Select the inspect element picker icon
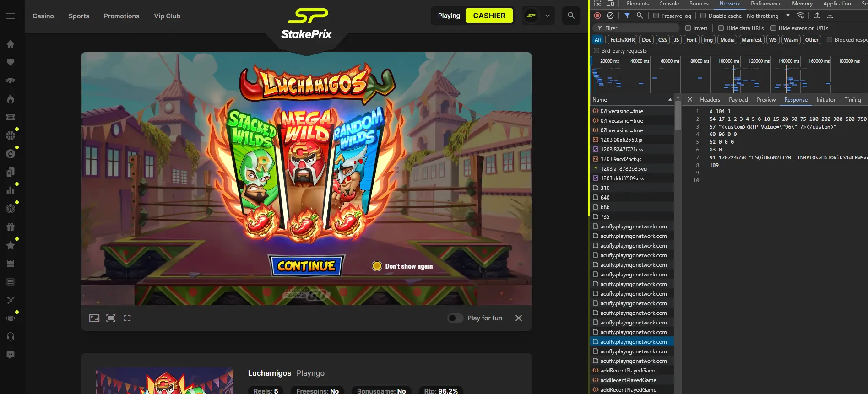Image resolution: width=868 pixels, height=394 pixels. coord(597,4)
